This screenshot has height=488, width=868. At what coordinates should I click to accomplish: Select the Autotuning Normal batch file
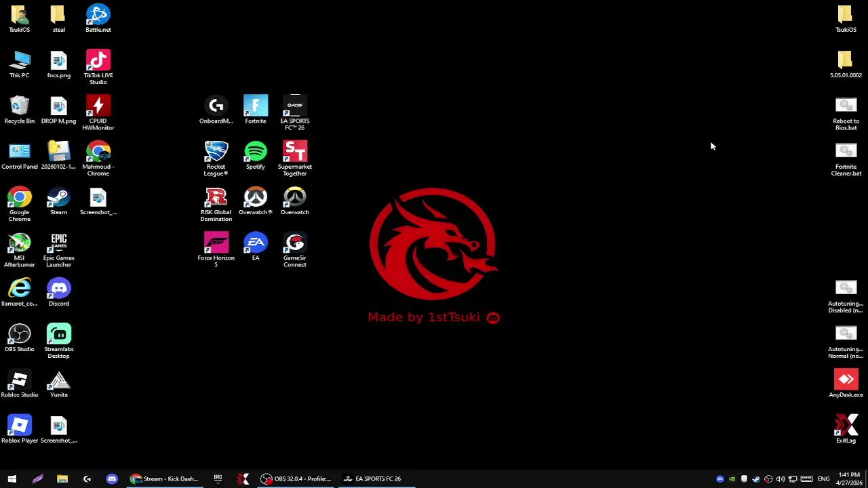tap(846, 341)
